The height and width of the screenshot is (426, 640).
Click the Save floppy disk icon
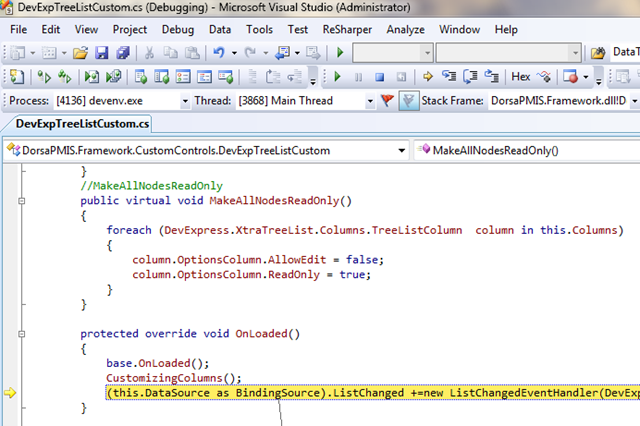point(102,53)
